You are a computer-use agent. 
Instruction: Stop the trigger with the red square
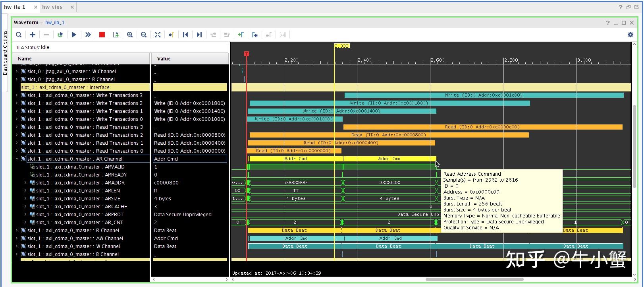102,35
